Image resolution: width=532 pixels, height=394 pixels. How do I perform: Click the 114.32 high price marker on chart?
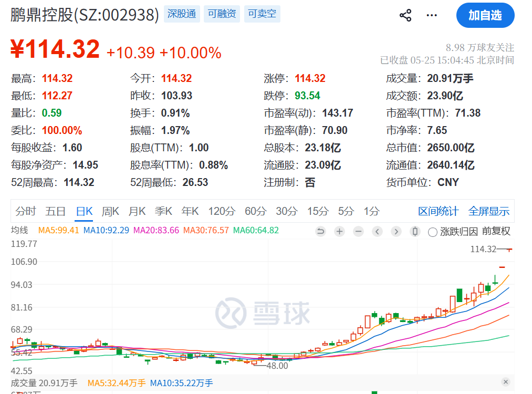[x=483, y=249]
